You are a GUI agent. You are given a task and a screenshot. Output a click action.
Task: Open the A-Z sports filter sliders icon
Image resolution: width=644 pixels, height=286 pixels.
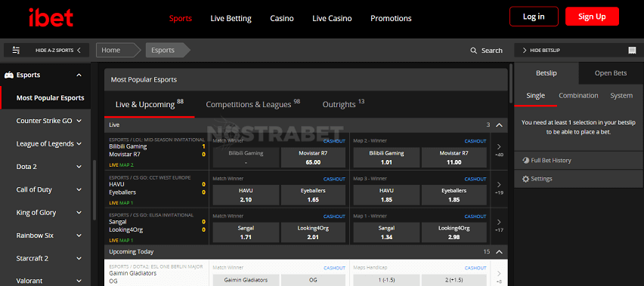[x=16, y=50]
